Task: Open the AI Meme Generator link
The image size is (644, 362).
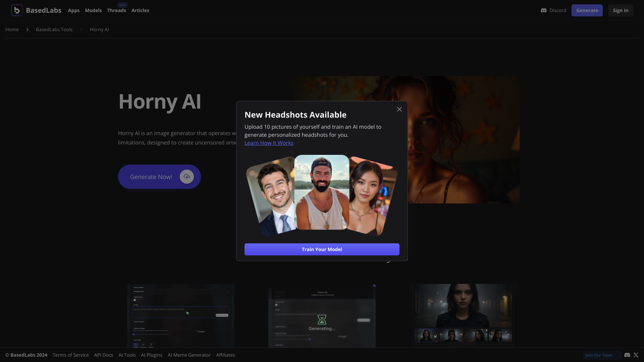Action: click(x=189, y=355)
